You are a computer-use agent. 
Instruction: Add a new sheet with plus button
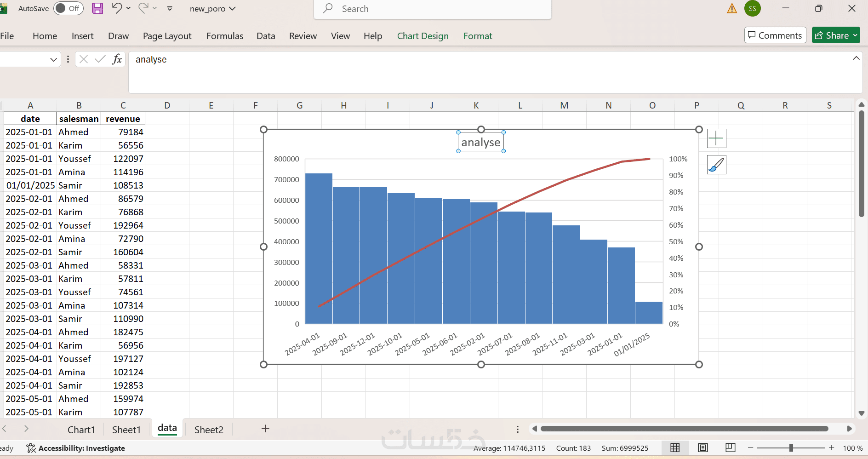click(265, 429)
